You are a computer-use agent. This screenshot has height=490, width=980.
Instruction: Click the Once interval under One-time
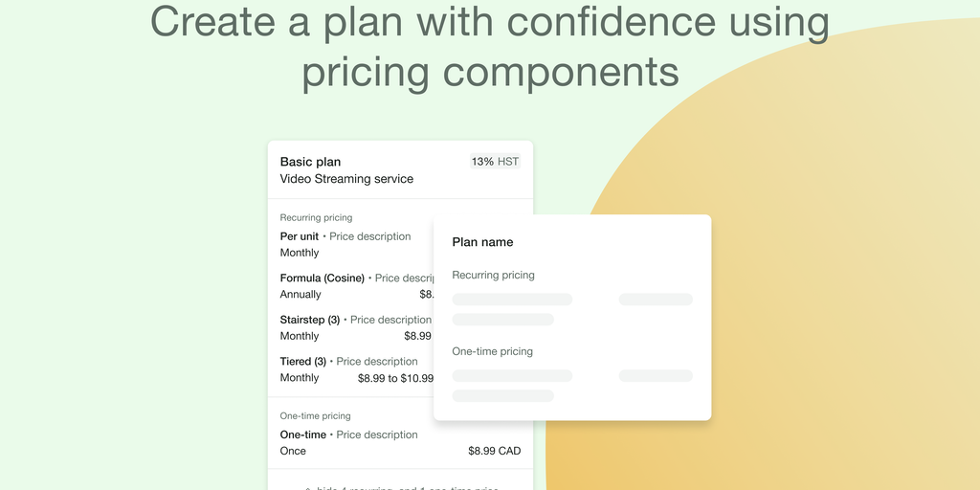(x=293, y=451)
